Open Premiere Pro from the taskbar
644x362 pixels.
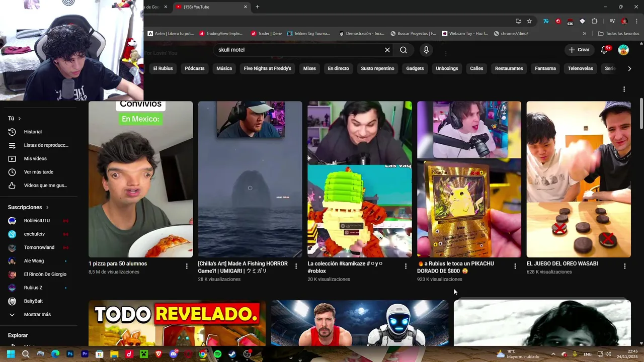pos(85,354)
